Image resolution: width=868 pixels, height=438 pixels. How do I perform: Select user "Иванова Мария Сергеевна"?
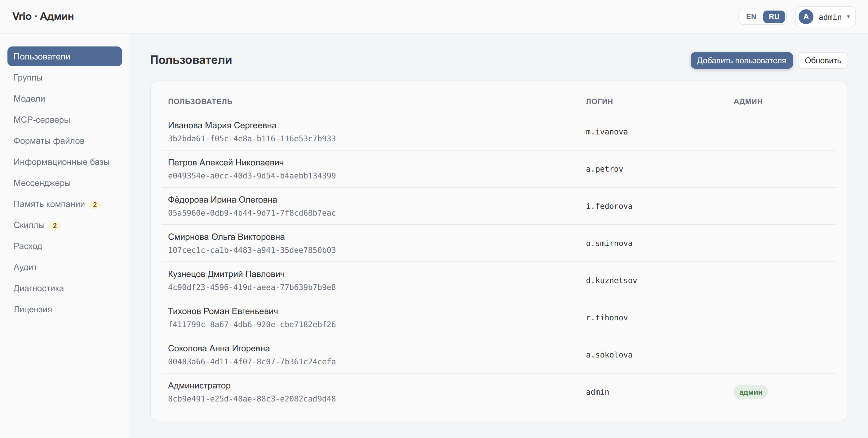tap(222, 125)
